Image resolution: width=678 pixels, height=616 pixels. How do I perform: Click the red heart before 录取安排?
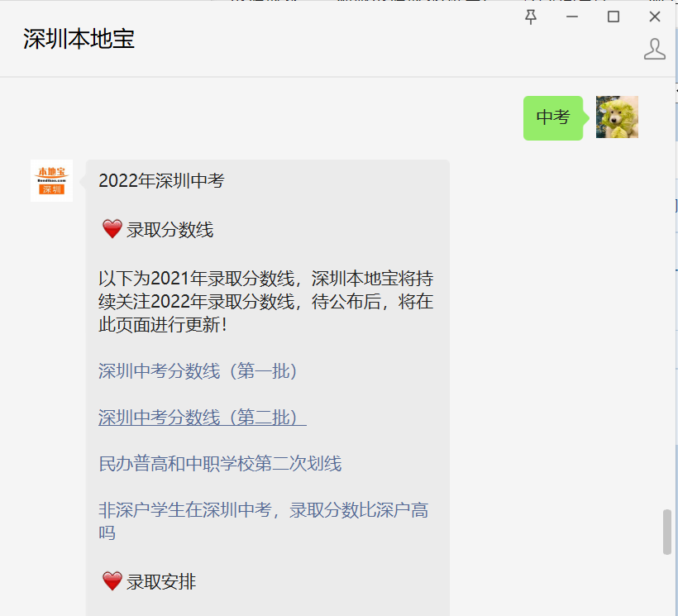point(112,581)
